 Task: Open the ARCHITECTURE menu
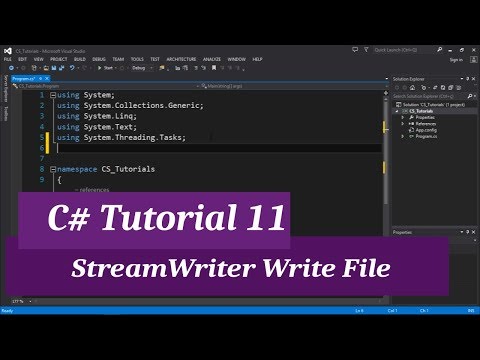pos(181,59)
